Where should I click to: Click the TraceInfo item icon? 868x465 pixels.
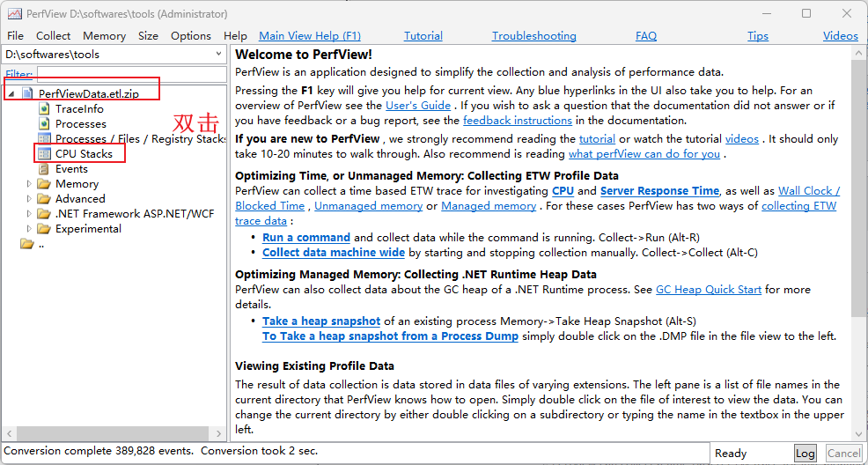[x=44, y=109]
